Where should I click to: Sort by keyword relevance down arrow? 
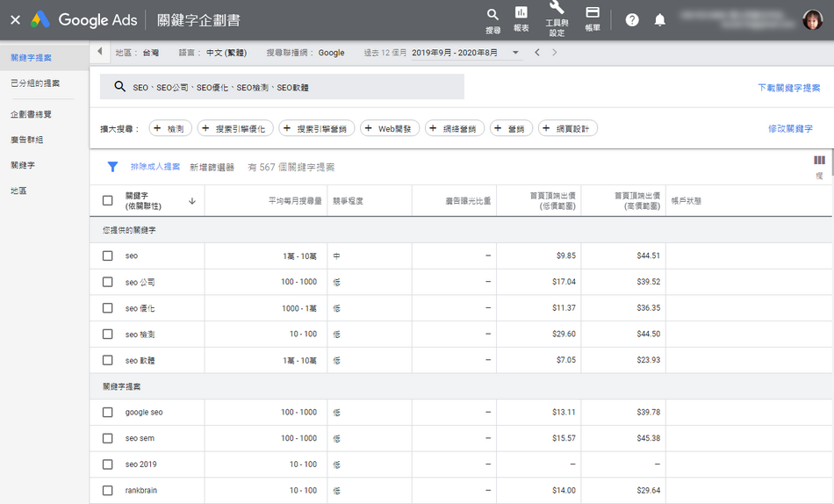click(192, 201)
